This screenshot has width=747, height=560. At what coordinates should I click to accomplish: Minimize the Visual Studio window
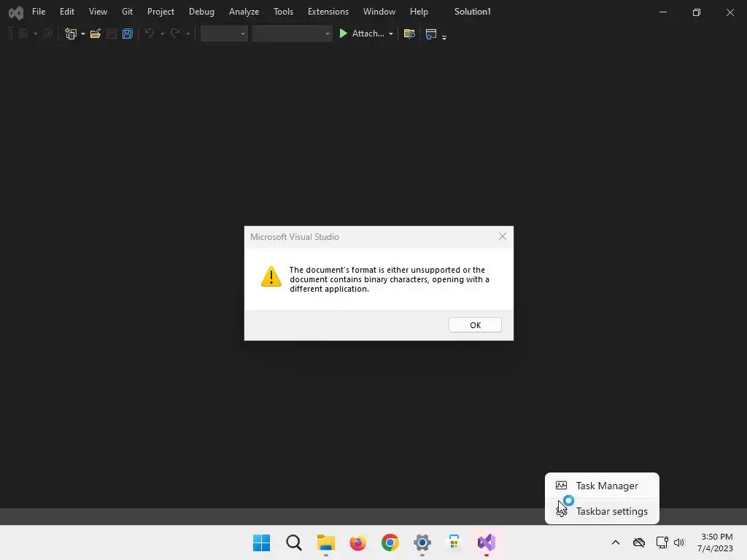(662, 12)
